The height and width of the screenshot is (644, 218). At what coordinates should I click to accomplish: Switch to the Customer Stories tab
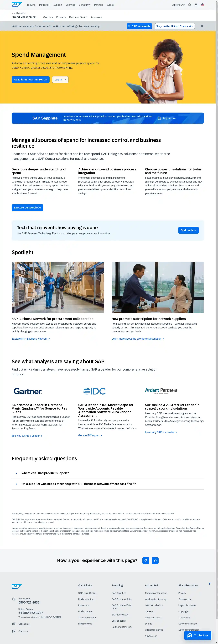[x=78, y=17]
